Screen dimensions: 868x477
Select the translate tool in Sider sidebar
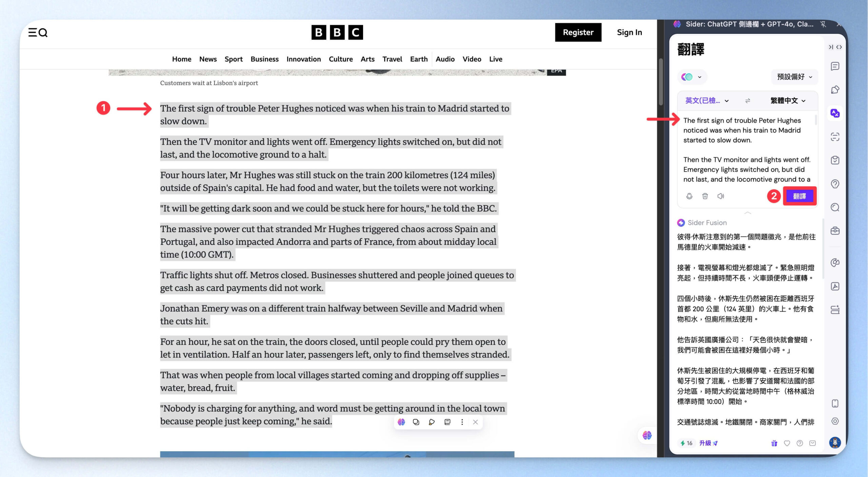coord(835,113)
